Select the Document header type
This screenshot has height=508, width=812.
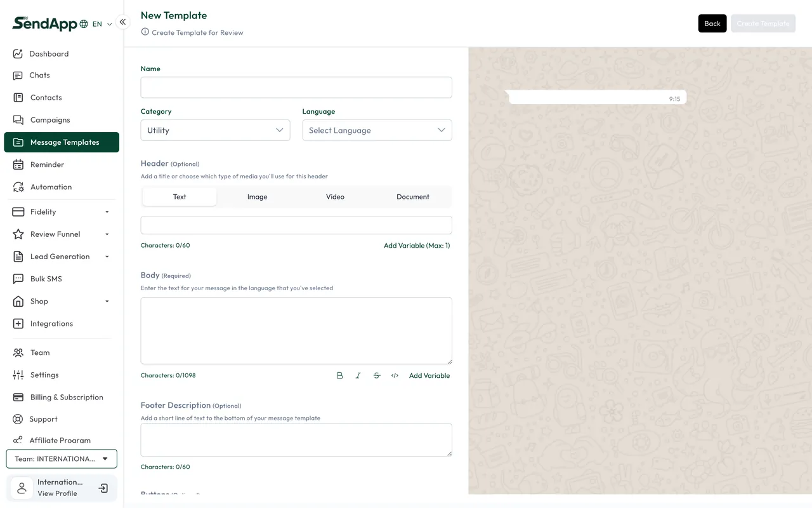[413, 197]
